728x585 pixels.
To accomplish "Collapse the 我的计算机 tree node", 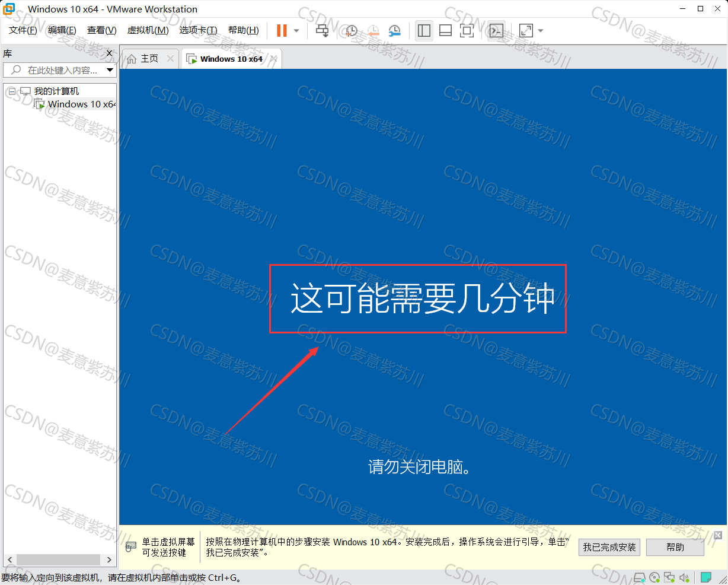I will coord(12,91).
